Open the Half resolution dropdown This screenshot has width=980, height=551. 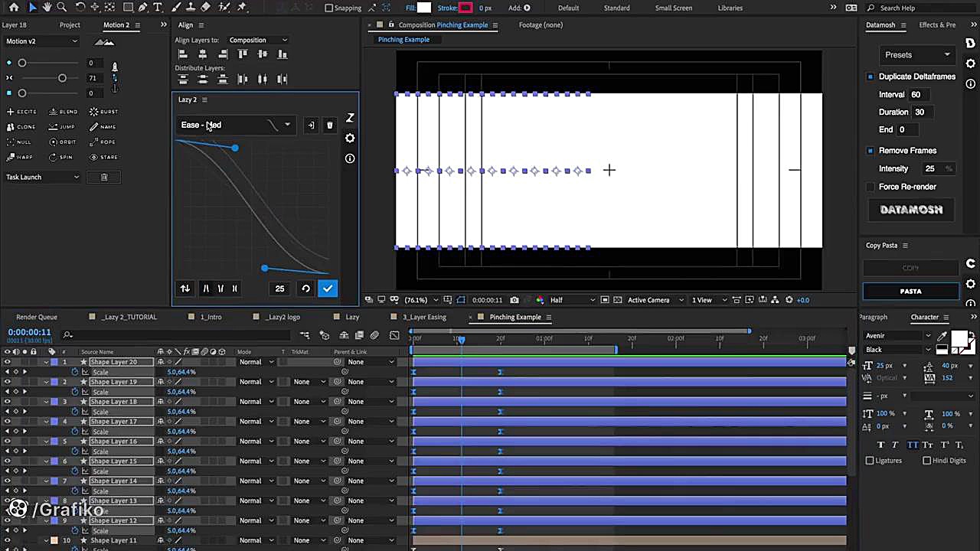(x=571, y=300)
